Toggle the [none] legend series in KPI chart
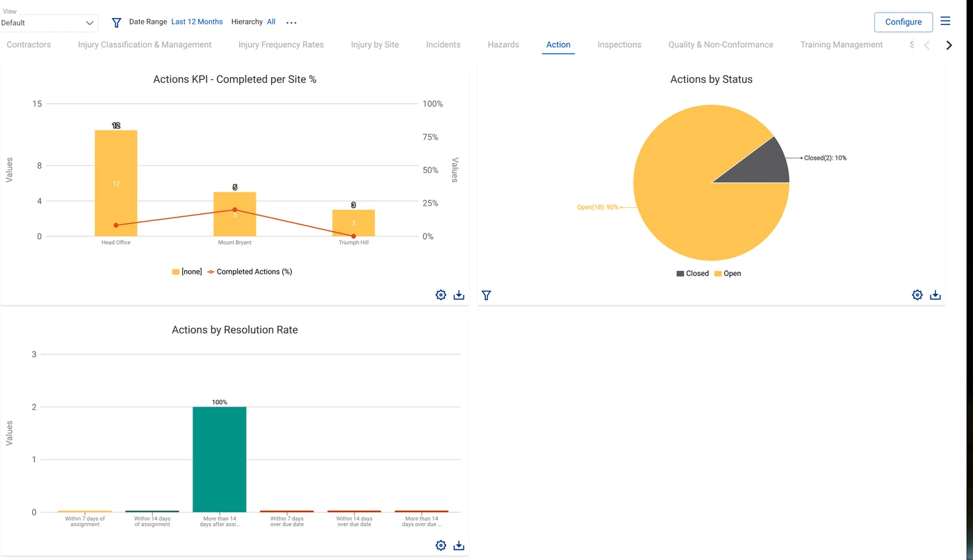Image resolution: width=973 pixels, height=560 pixels. pos(187,272)
